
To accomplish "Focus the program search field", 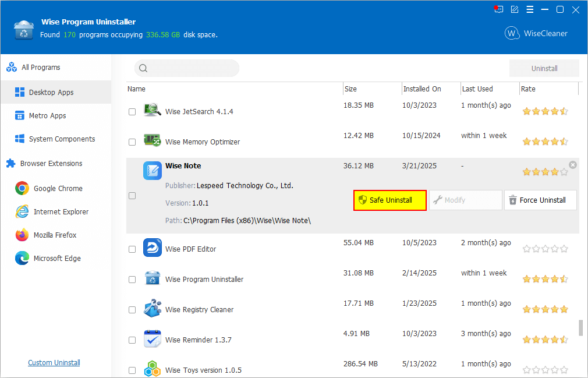I will click(x=187, y=68).
